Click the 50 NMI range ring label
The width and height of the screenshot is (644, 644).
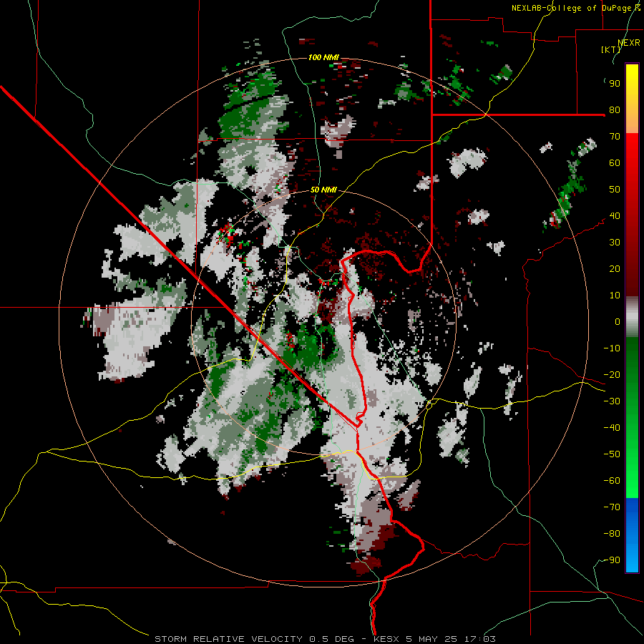pos(323,190)
